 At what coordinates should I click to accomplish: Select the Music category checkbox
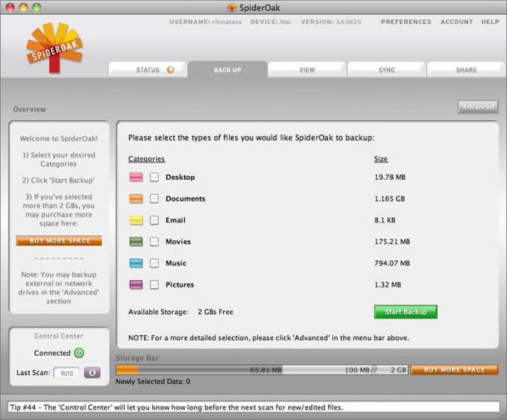[x=154, y=263]
